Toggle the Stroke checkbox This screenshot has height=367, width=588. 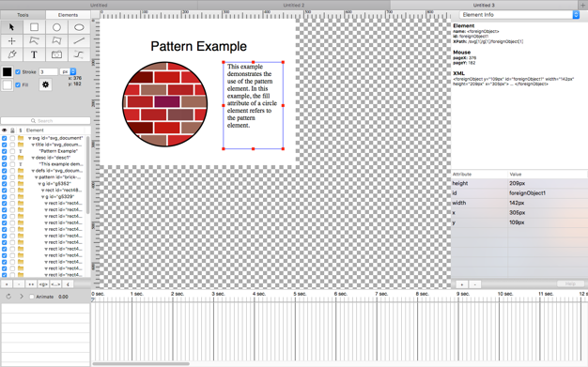tap(18, 72)
